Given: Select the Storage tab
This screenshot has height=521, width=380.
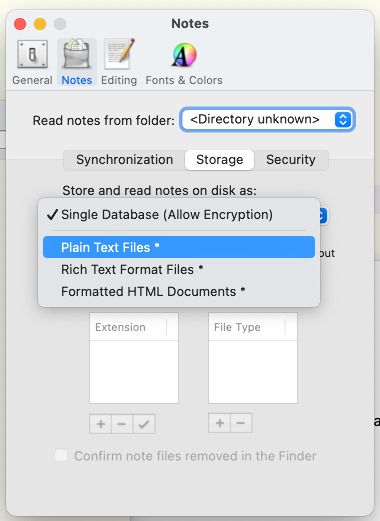Looking at the screenshot, I should point(219,160).
